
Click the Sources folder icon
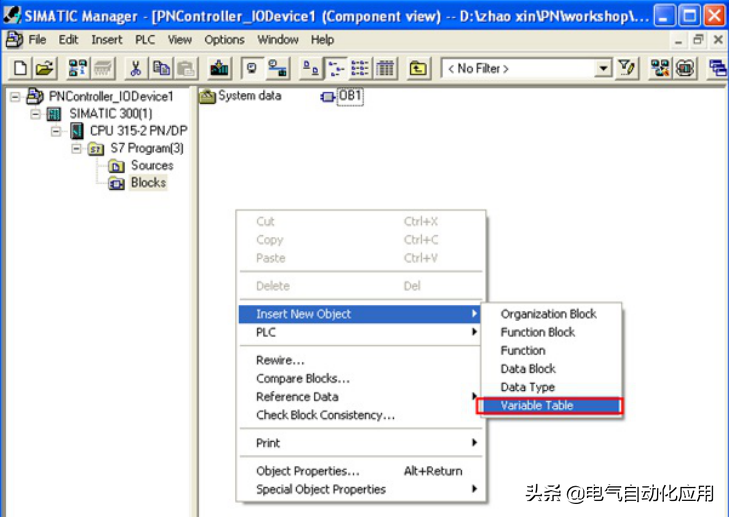coord(116,166)
